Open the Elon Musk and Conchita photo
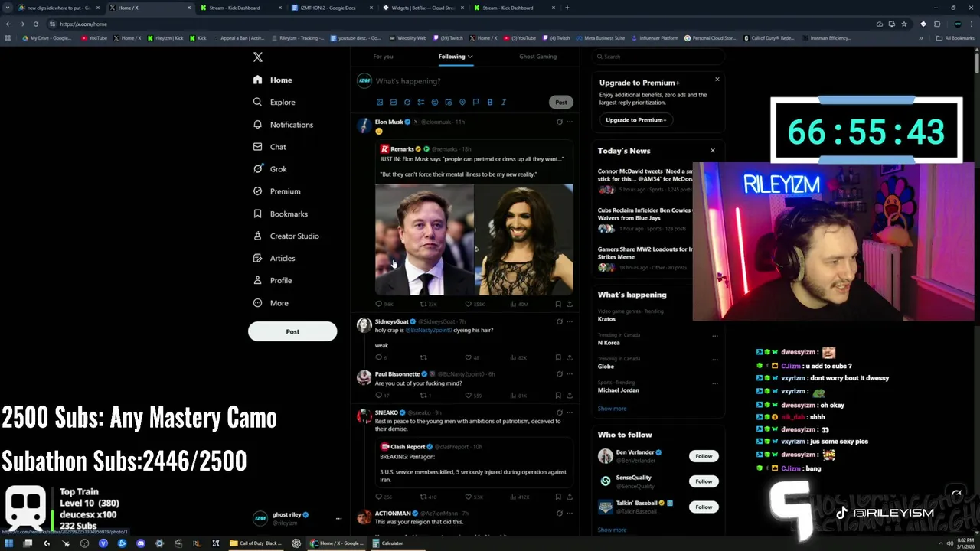 [x=474, y=240]
